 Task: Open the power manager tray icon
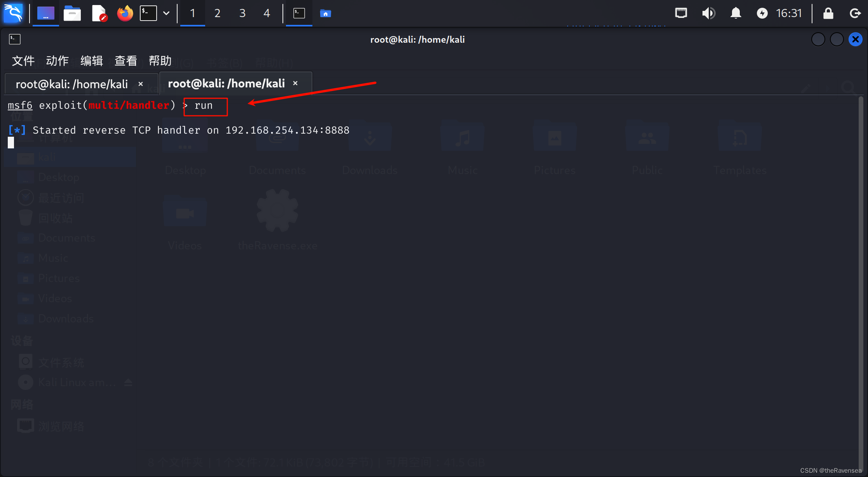point(762,13)
